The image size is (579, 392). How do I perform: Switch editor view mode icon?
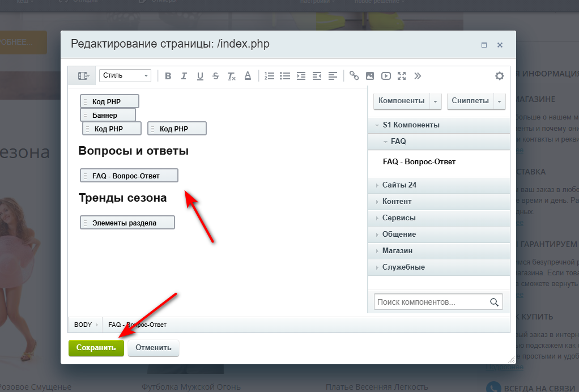click(83, 76)
